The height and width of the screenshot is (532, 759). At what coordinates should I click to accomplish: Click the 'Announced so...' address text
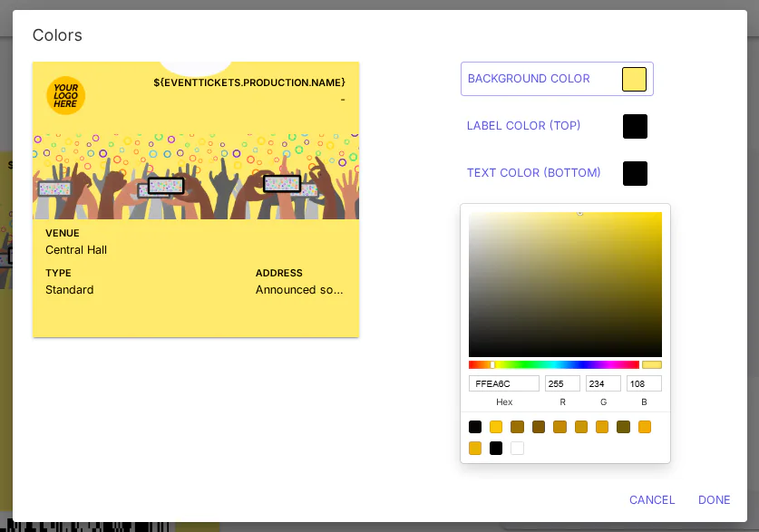click(299, 290)
